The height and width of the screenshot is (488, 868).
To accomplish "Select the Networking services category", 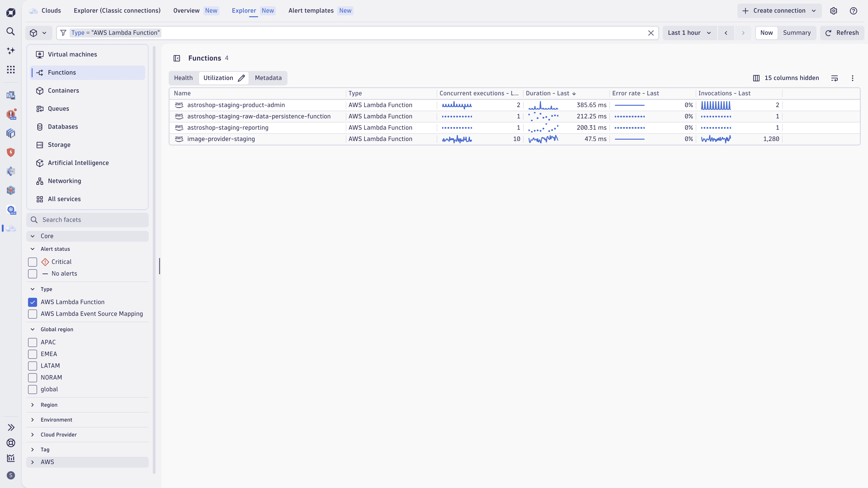I will coord(64,181).
